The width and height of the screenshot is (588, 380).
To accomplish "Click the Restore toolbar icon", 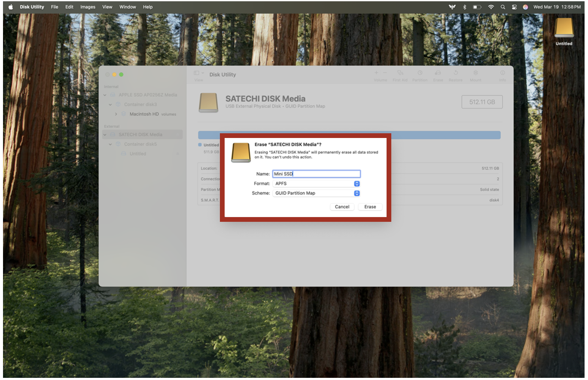I will 455,74.
